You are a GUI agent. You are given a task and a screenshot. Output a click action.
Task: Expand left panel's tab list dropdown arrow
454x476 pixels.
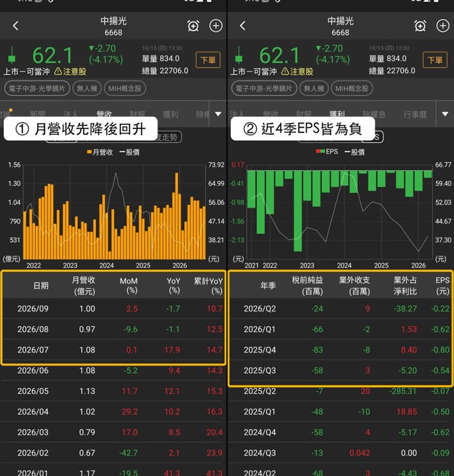pyautogui.click(x=218, y=114)
